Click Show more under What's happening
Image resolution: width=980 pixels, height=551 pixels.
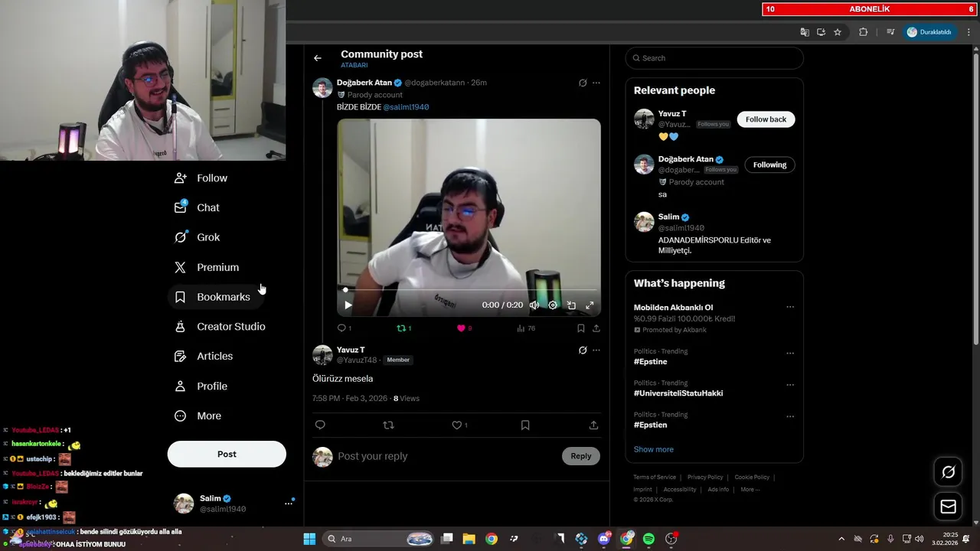tap(654, 449)
